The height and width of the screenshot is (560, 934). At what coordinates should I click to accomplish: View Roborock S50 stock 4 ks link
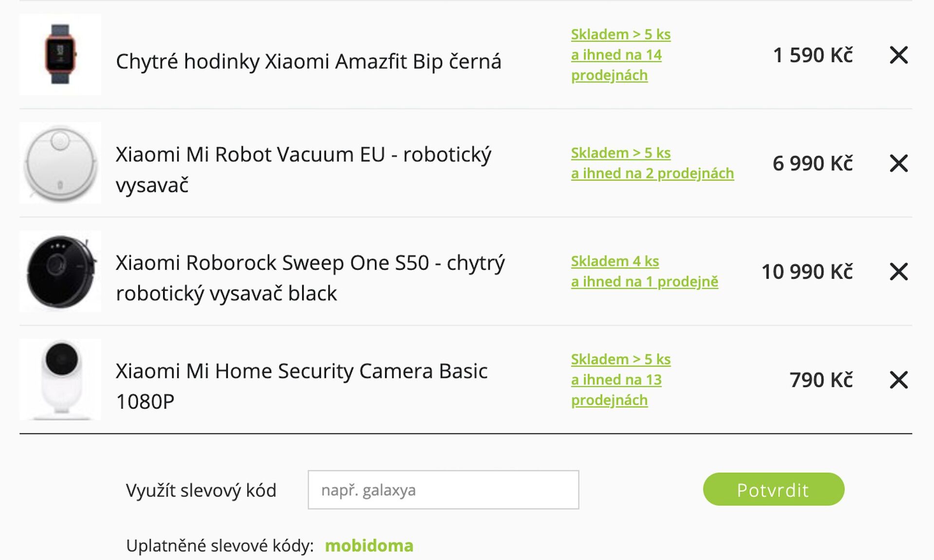coord(615,262)
